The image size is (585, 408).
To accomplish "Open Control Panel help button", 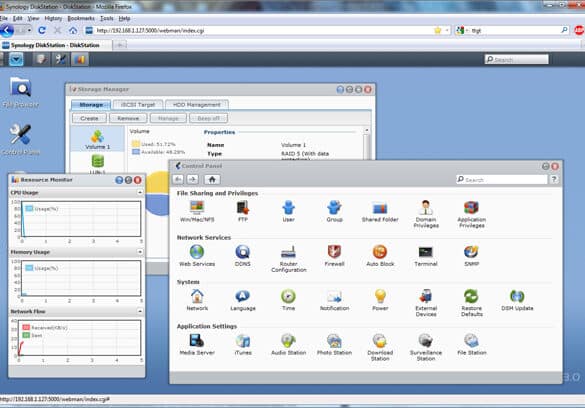I will (554, 179).
